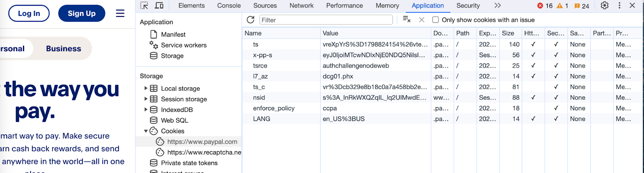This screenshot has width=644, height=173.
Task: Close the DevTools panel
Action: [632, 6]
